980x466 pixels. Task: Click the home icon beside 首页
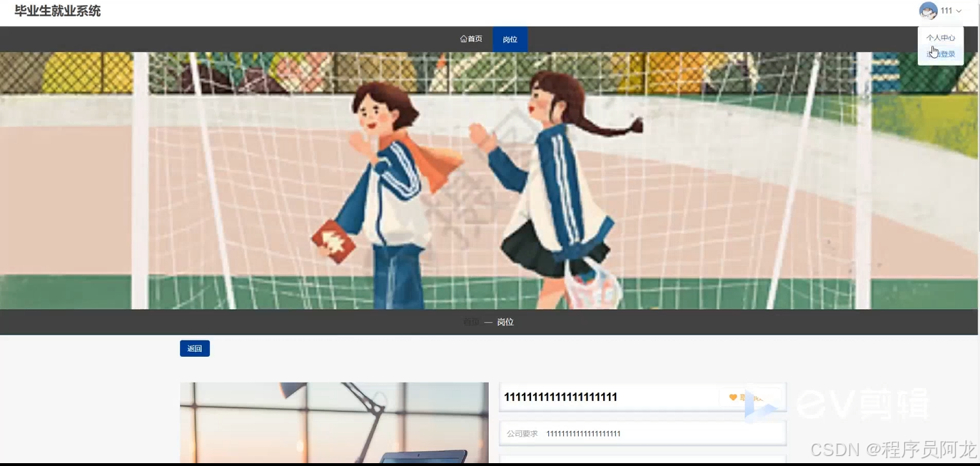coord(463,39)
